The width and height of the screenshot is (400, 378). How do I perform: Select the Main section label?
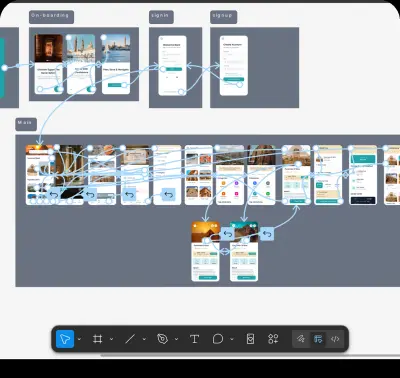[x=26, y=124]
